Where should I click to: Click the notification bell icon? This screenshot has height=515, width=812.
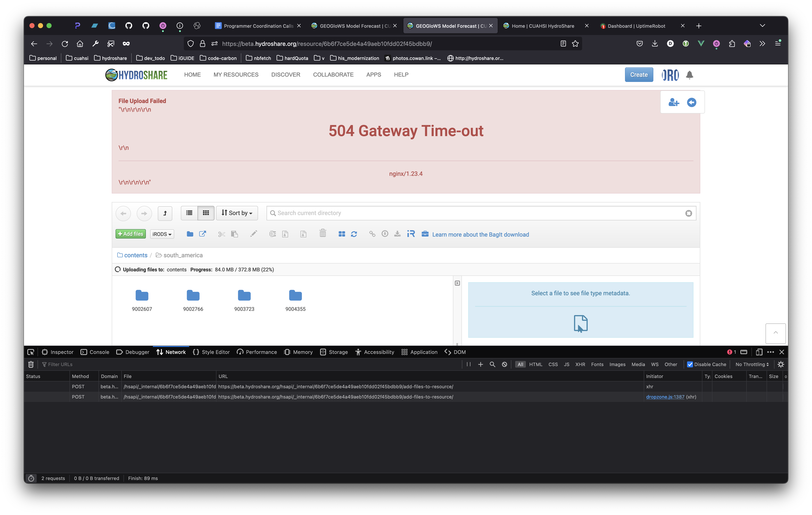pos(689,75)
